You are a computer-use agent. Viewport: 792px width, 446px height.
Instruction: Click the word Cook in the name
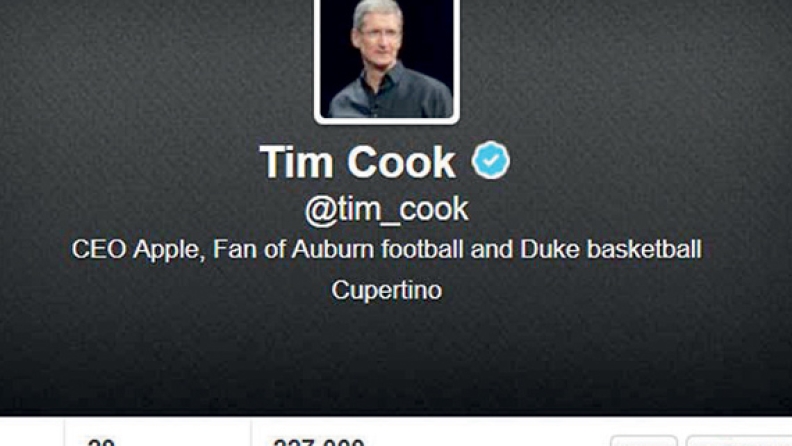(401, 162)
